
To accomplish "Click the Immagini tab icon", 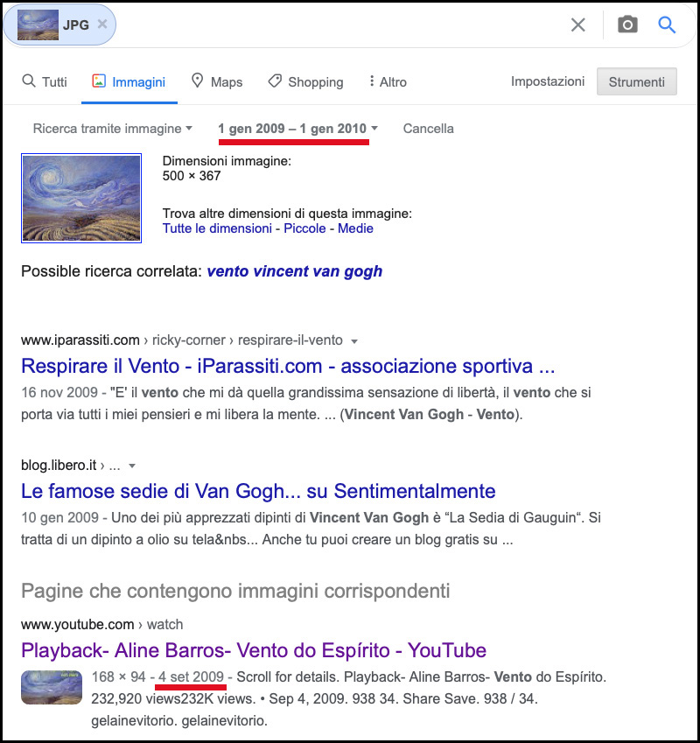I will [x=99, y=81].
